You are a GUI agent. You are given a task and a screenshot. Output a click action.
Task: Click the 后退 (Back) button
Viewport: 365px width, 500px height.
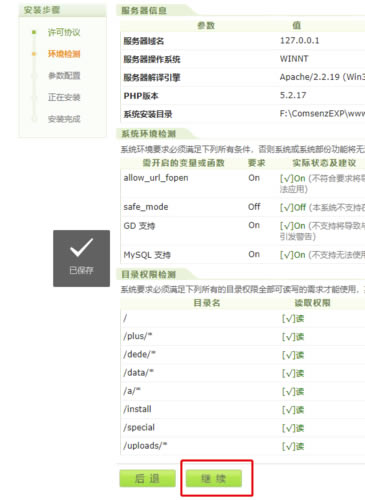click(147, 479)
